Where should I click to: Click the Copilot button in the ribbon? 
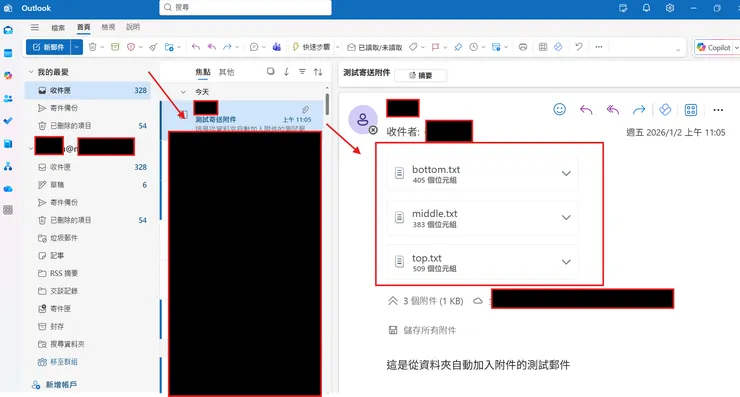tap(714, 47)
